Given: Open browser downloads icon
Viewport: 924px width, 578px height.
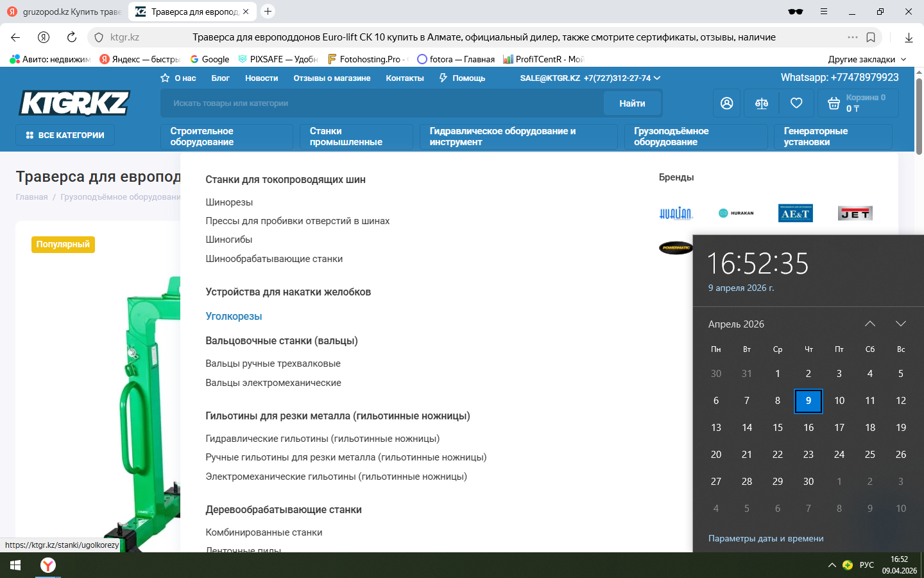Looking at the screenshot, I should point(909,37).
